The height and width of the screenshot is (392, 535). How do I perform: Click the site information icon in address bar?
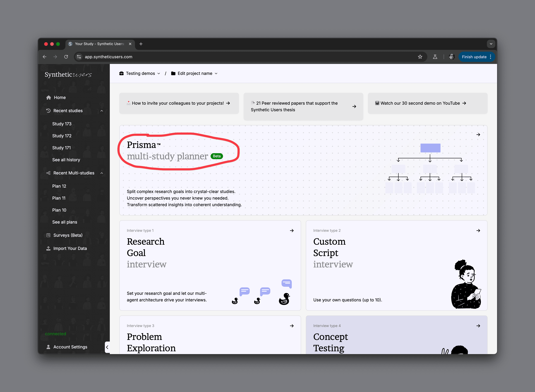(x=79, y=57)
